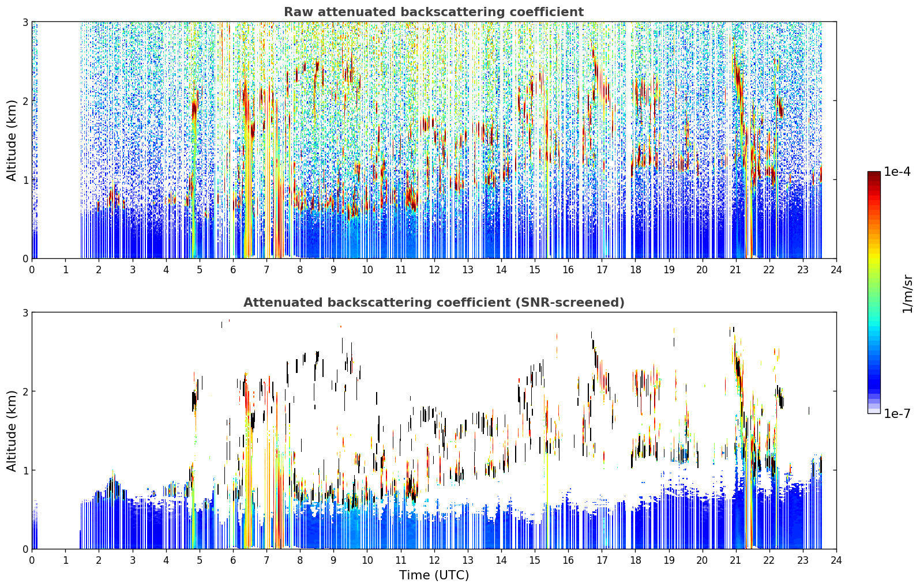920x588 pixels.
Task: Click the 17 tick on lower time axis
Action: point(602,560)
